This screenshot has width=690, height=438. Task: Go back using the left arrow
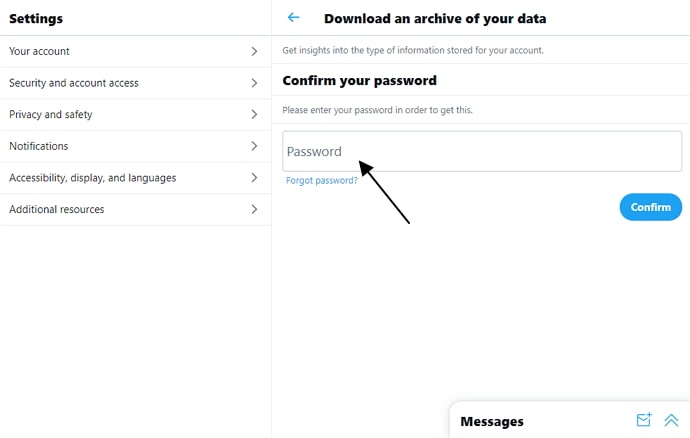coord(293,18)
